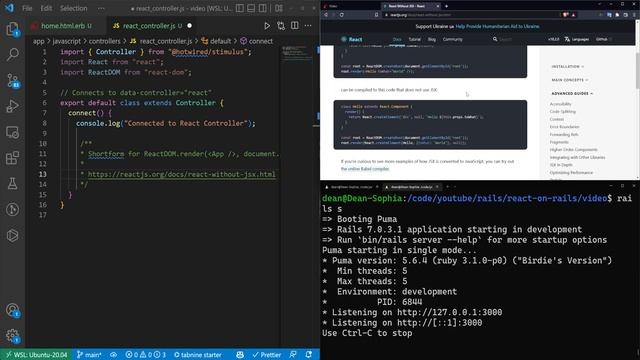Click tabnine starter status item

(x=198, y=355)
